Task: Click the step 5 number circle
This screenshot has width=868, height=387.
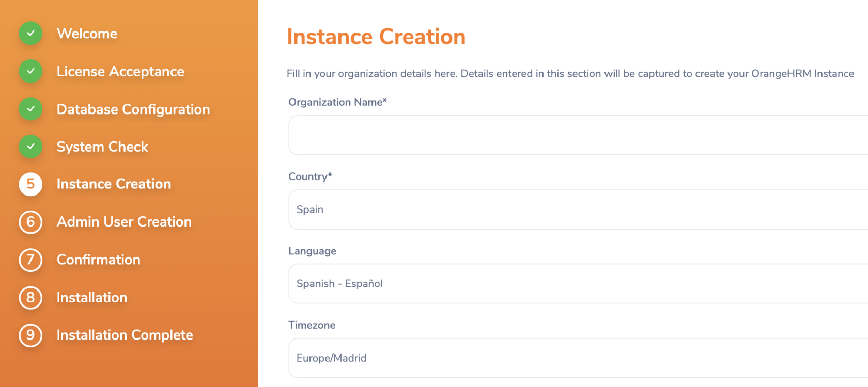Action: 30,184
